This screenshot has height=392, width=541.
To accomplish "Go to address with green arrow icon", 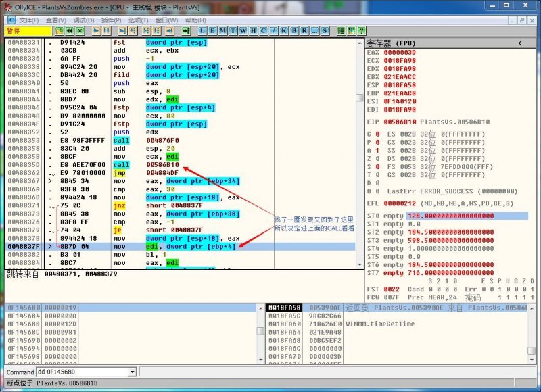I will [x=187, y=31].
